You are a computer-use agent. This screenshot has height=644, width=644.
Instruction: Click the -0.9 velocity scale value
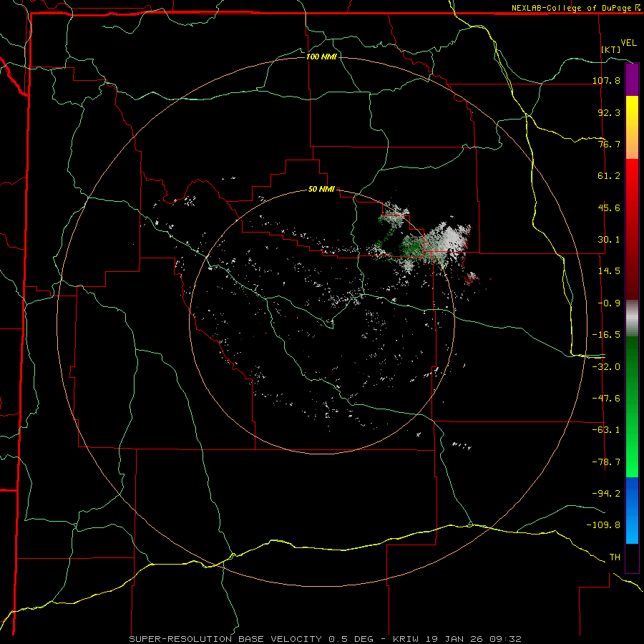pyautogui.click(x=609, y=303)
